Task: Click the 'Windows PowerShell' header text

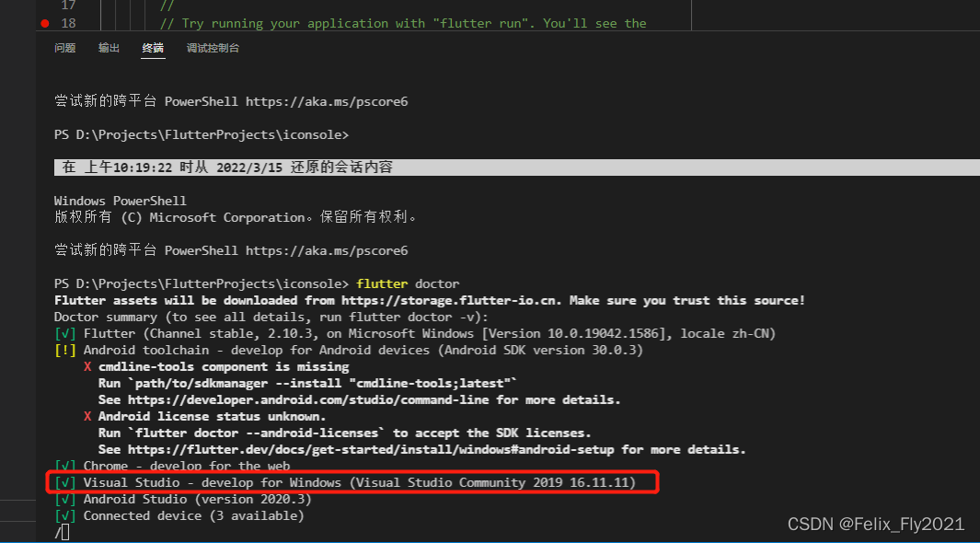Action: (x=120, y=202)
